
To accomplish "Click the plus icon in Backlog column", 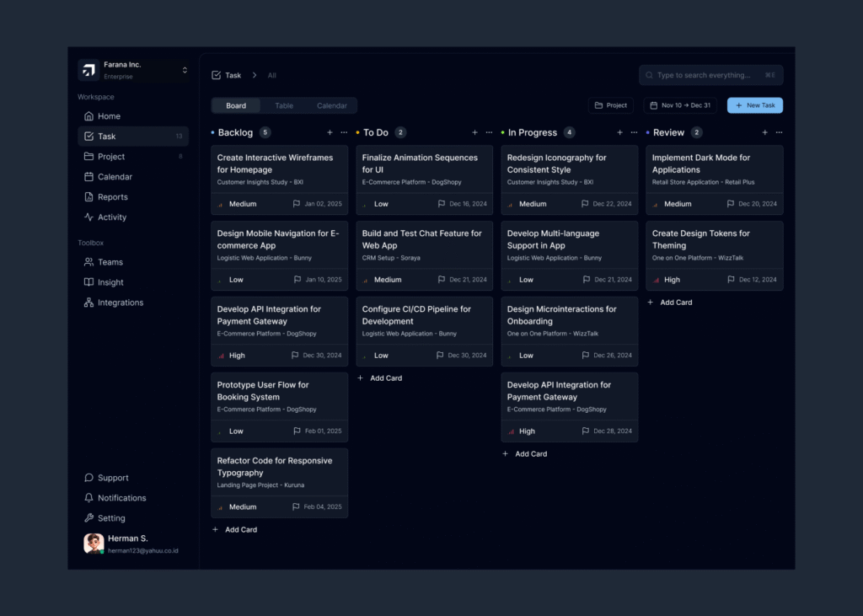I will 330,132.
